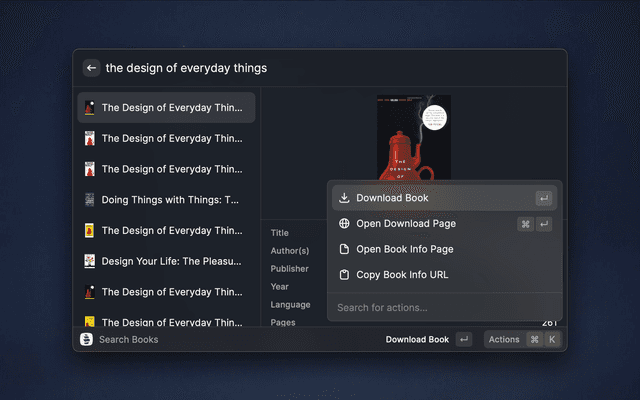Screen dimensions: 640x400
Task: Select the highlighted first book result in the list
Action: pos(171,108)
